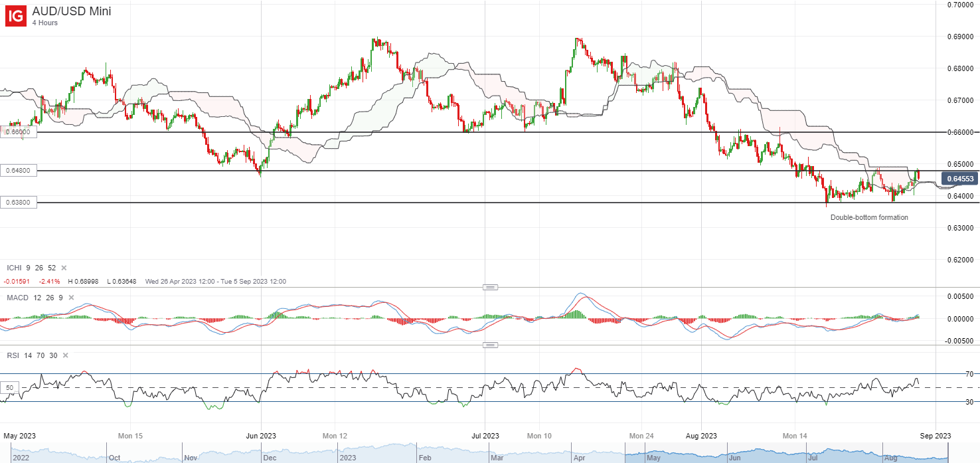Open the RSI 14 70 30 indicator settings
The image size is (980, 463).
click(x=32, y=355)
